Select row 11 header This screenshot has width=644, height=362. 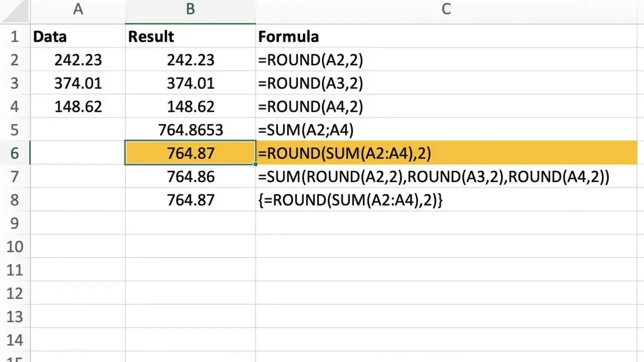[15, 270]
